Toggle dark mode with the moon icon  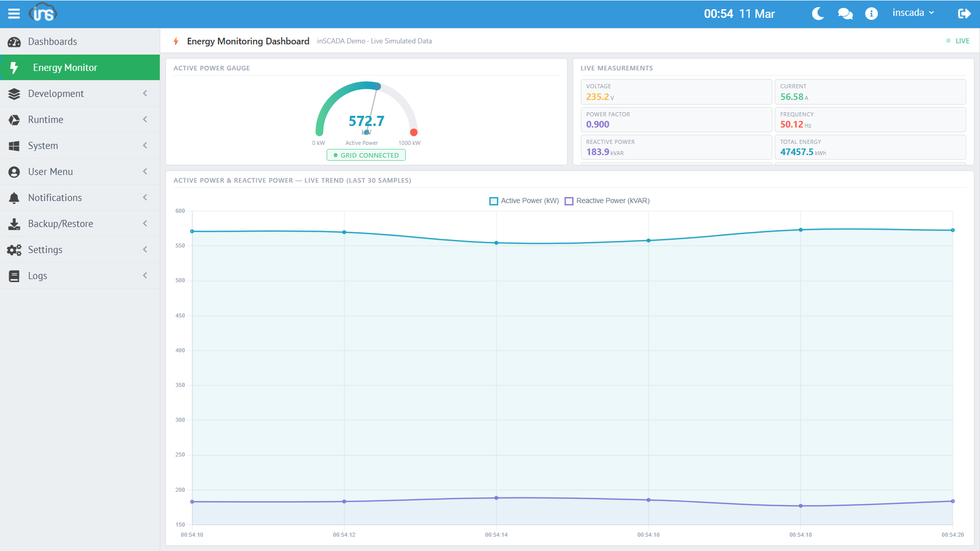point(817,14)
